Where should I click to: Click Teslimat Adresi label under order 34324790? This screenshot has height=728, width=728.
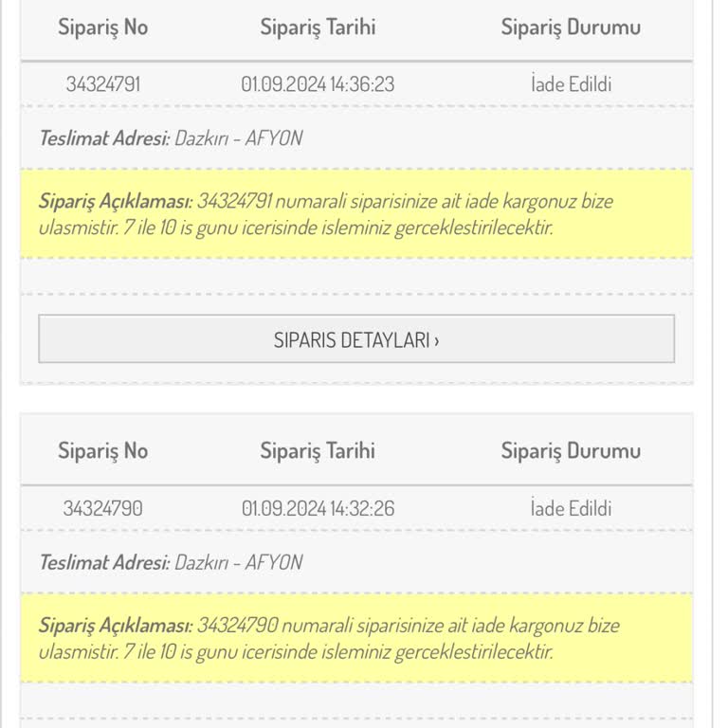click(x=104, y=562)
